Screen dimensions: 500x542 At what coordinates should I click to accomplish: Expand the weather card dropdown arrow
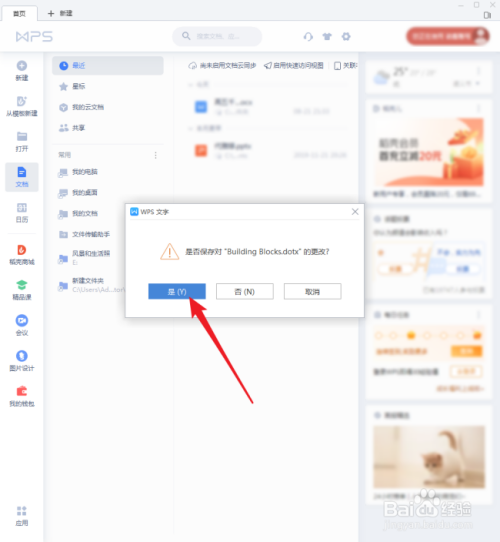(478, 83)
